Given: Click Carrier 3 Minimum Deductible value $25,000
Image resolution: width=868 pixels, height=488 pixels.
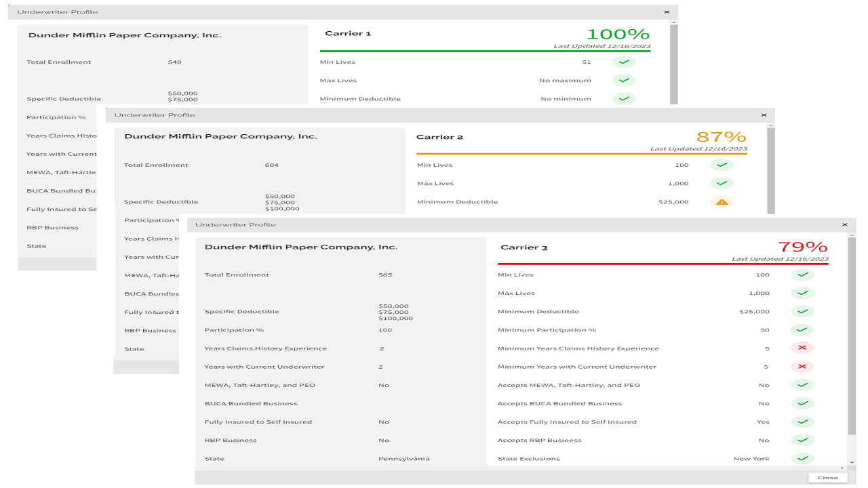Looking at the screenshot, I should pos(755,312).
